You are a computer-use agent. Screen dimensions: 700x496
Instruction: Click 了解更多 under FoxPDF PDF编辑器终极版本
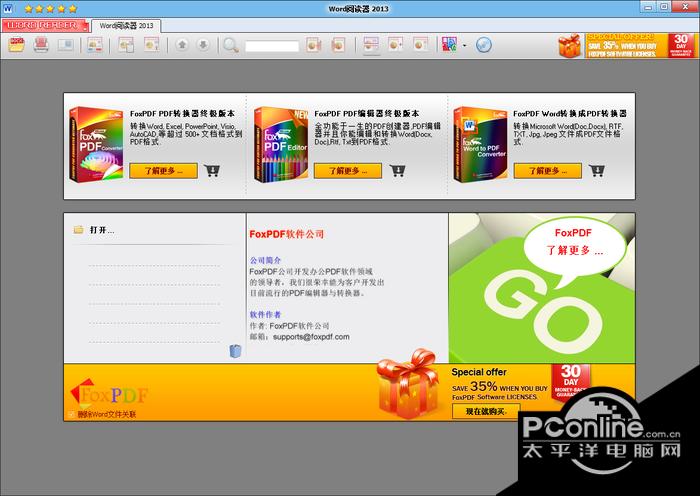pyautogui.click(x=348, y=171)
